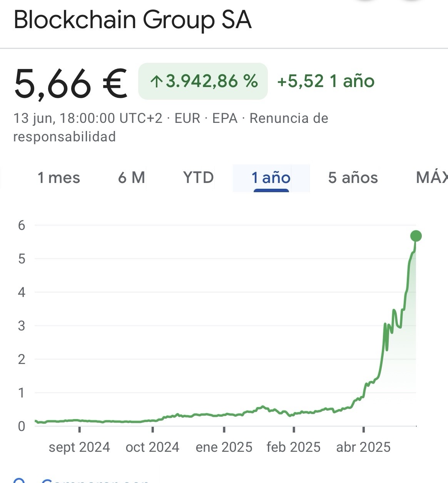Click the y-axis value 6 label

point(22,225)
